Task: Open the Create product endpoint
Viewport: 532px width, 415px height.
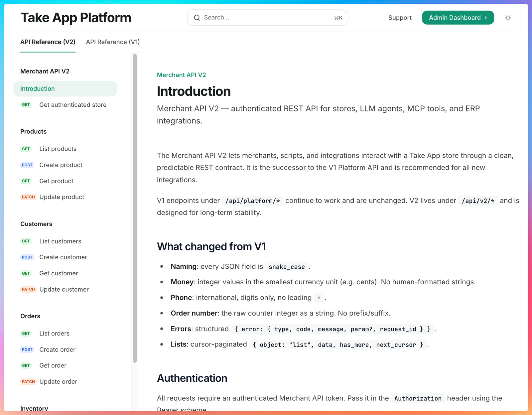Action: tap(61, 165)
